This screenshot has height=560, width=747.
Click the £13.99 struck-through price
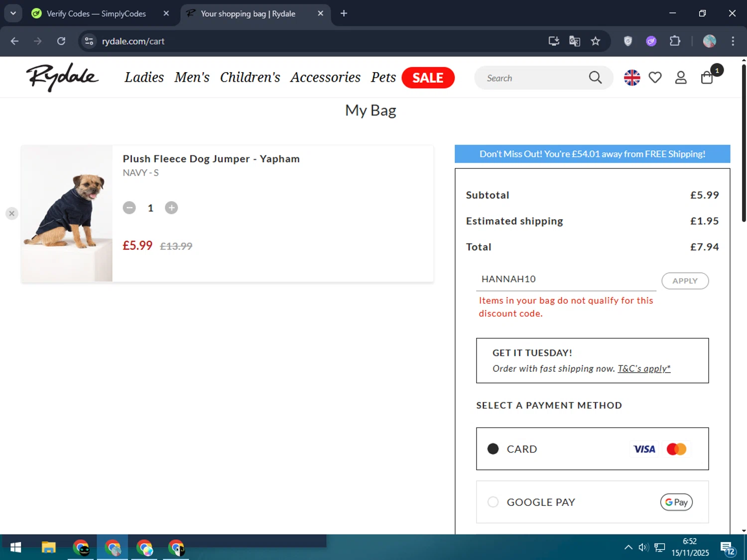click(x=176, y=246)
